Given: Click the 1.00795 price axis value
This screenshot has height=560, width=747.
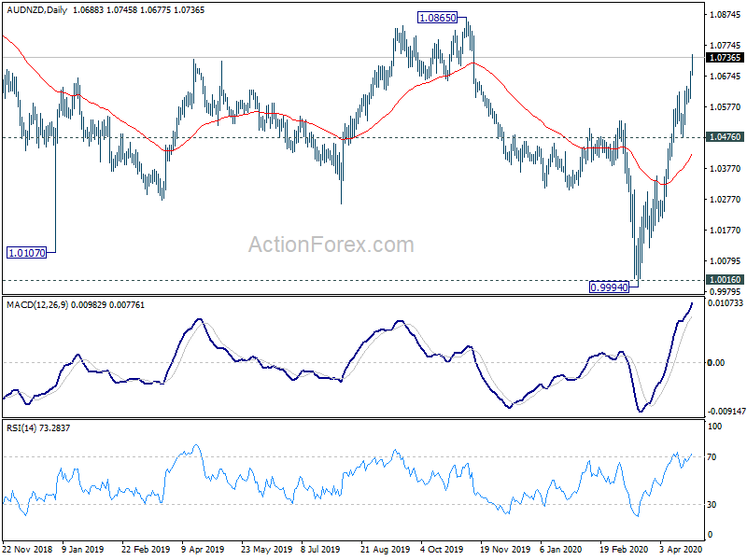Looking at the screenshot, I should (x=726, y=260).
